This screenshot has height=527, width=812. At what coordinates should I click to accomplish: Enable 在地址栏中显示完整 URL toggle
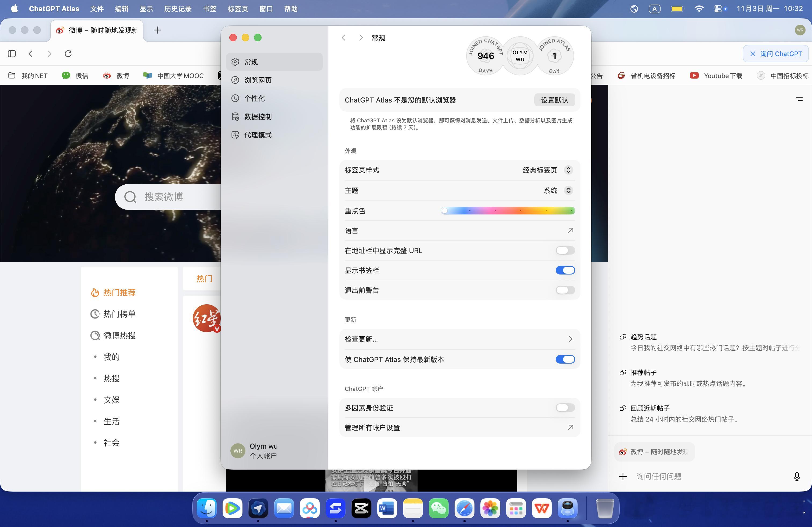(565, 251)
